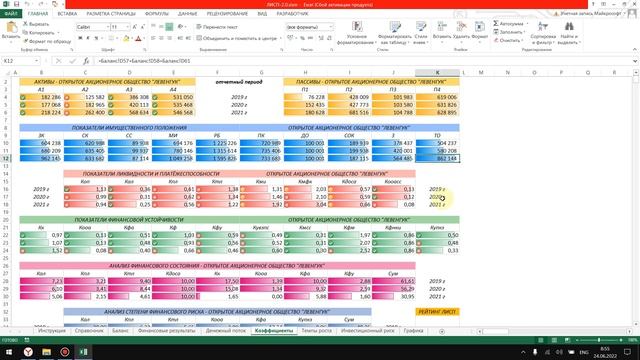Open Sort & Filter (Сортировка и фильтр)
This screenshot has height=360, width=640.
tap(543, 33)
